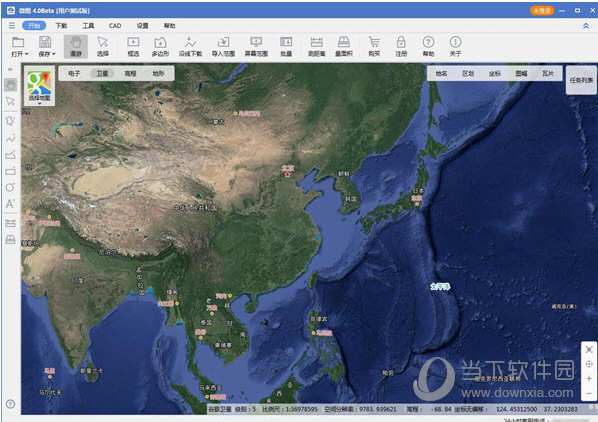Click the 瓦片 search button
Image resolution: width=598 pixels, height=422 pixels.
tap(548, 73)
